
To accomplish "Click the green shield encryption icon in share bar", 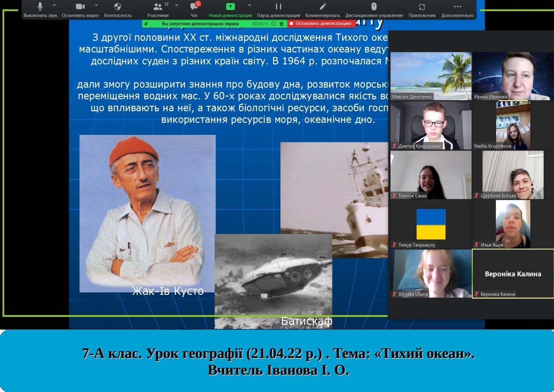I will [281, 24].
